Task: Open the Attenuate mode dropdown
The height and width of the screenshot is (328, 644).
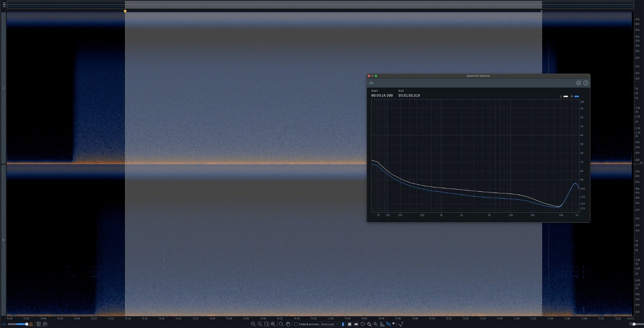Action: [329, 324]
